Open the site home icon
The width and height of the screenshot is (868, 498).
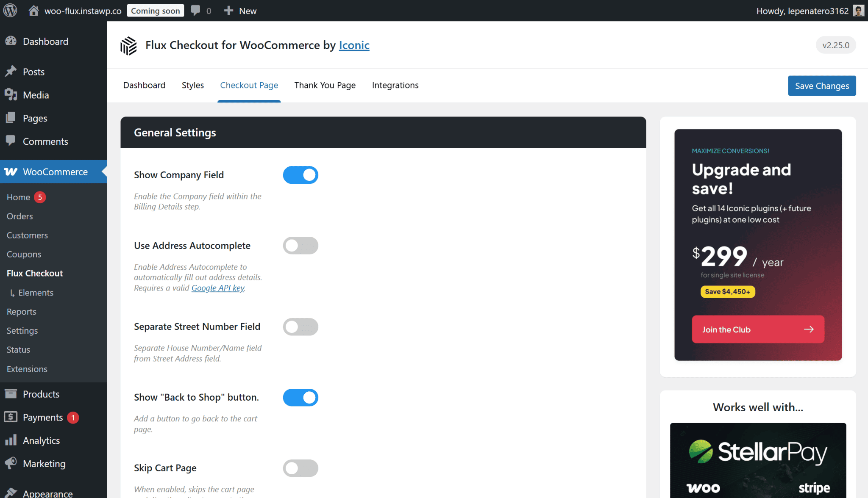pos(33,11)
